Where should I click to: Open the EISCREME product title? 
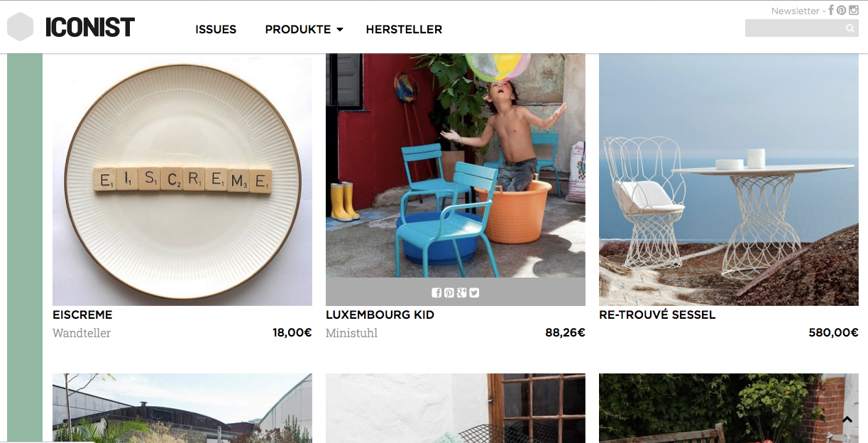(x=82, y=315)
